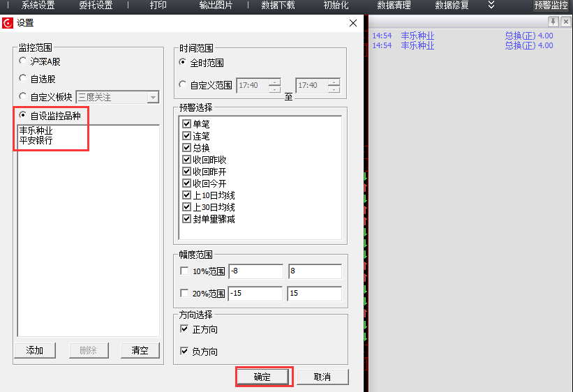
Task: Click the 20% upper bound field showing 15
Action: (x=315, y=294)
